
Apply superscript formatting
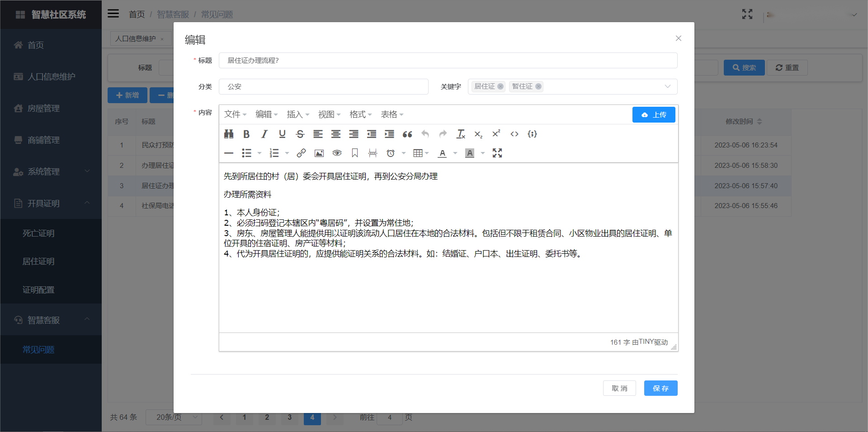point(496,134)
